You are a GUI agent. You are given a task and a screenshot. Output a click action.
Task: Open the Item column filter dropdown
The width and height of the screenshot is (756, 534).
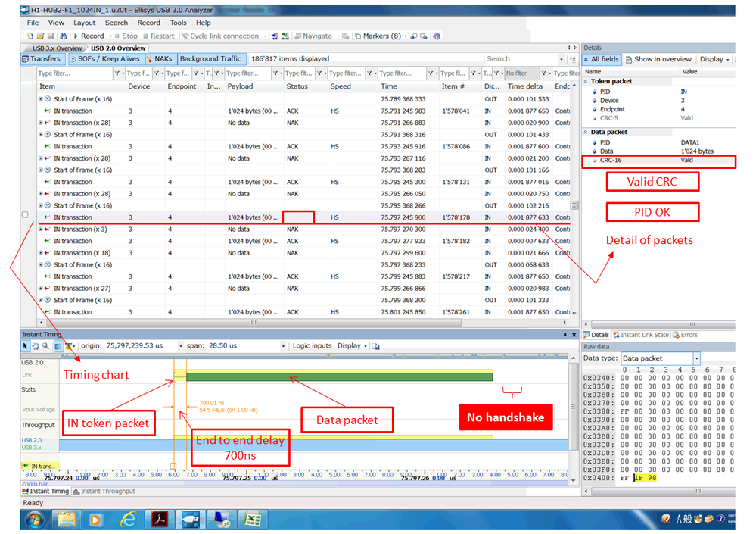click(119, 73)
